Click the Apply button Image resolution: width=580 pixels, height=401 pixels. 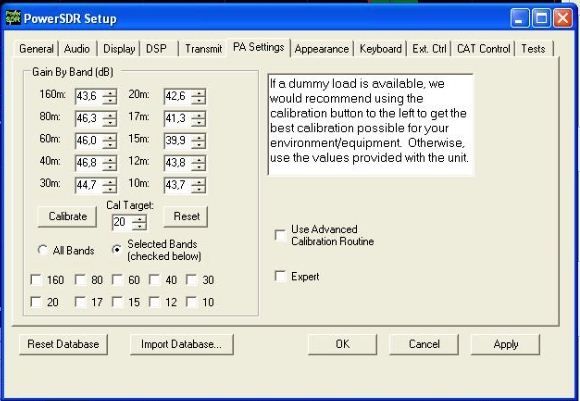(505, 344)
